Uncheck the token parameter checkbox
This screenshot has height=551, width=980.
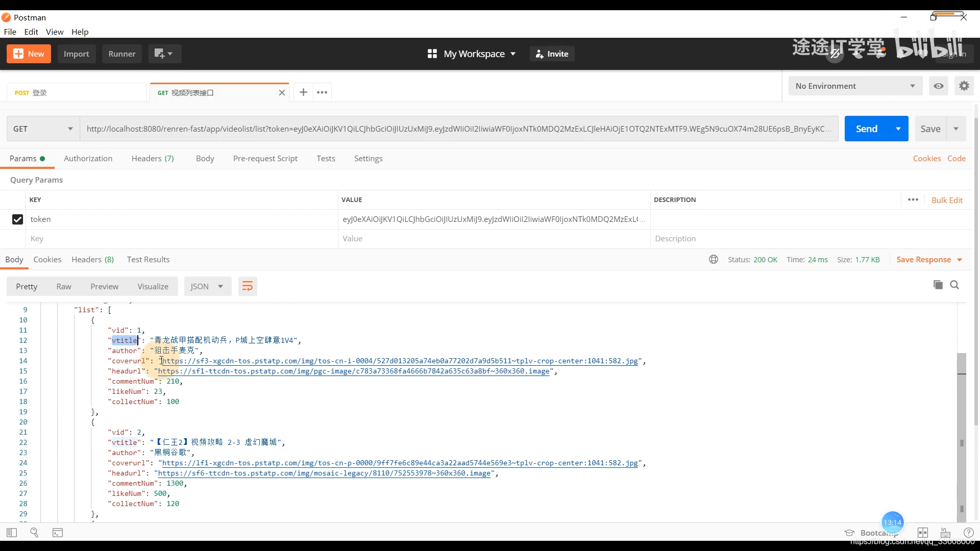point(17,219)
